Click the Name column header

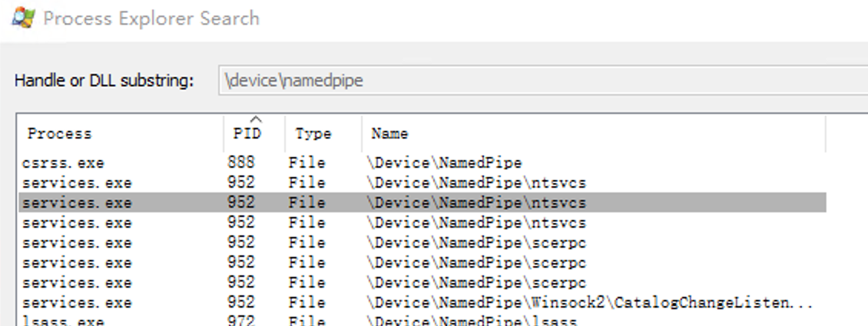(x=389, y=134)
